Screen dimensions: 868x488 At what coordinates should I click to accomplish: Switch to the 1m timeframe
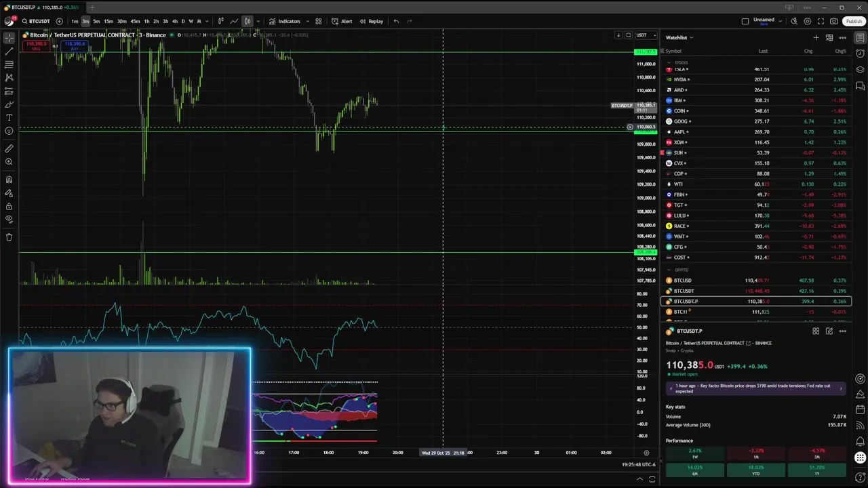[x=75, y=21]
